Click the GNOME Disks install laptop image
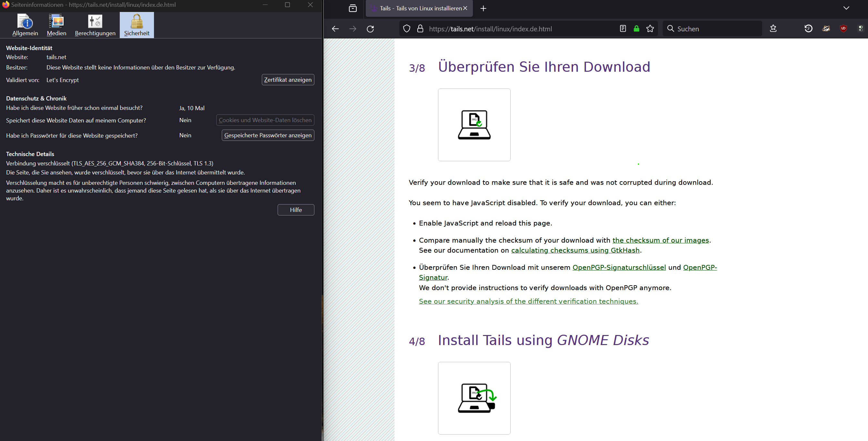 pyautogui.click(x=474, y=398)
